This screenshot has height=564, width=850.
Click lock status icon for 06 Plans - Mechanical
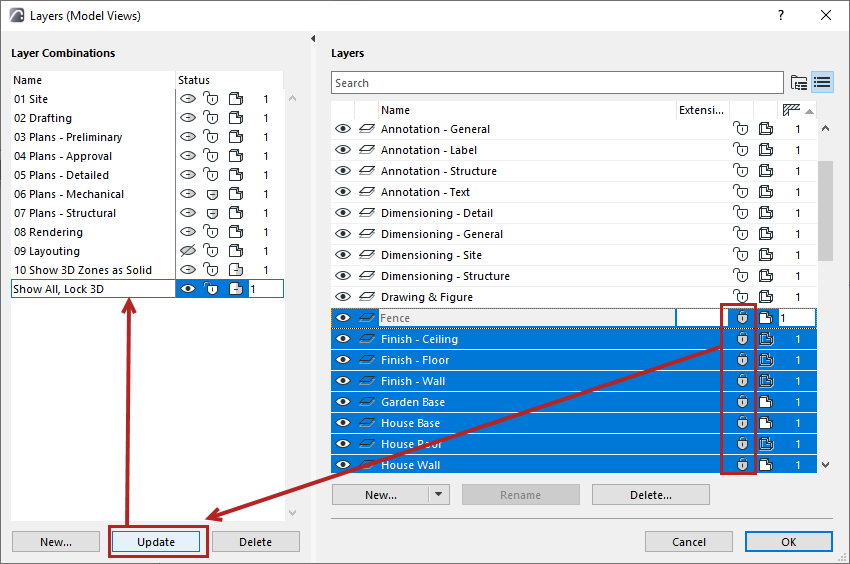(x=212, y=194)
